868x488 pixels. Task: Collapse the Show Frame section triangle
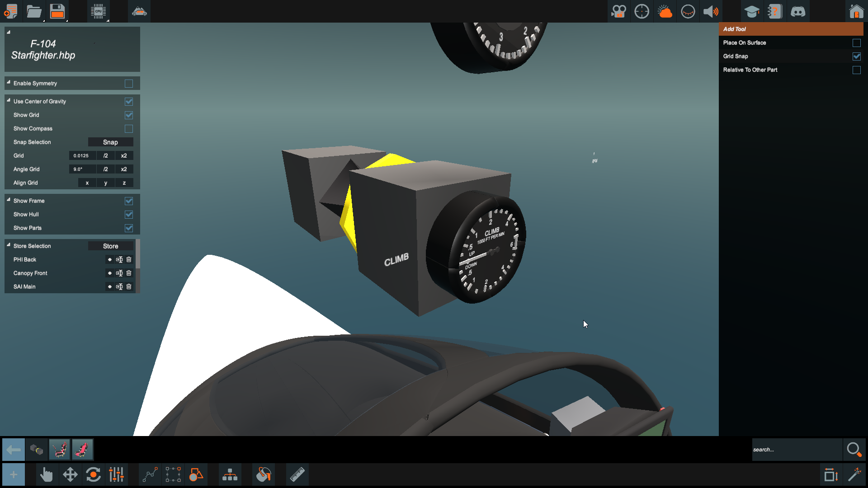9,200
